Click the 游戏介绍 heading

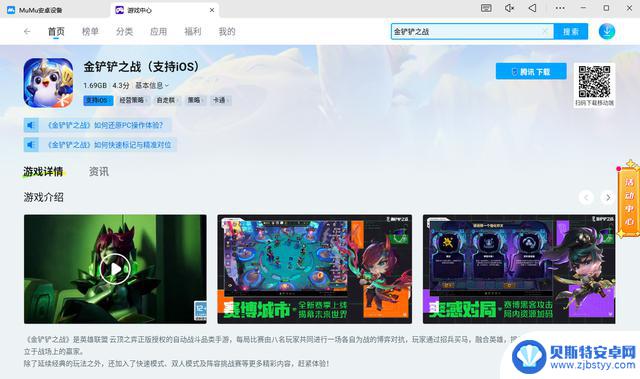pos(44,197)
